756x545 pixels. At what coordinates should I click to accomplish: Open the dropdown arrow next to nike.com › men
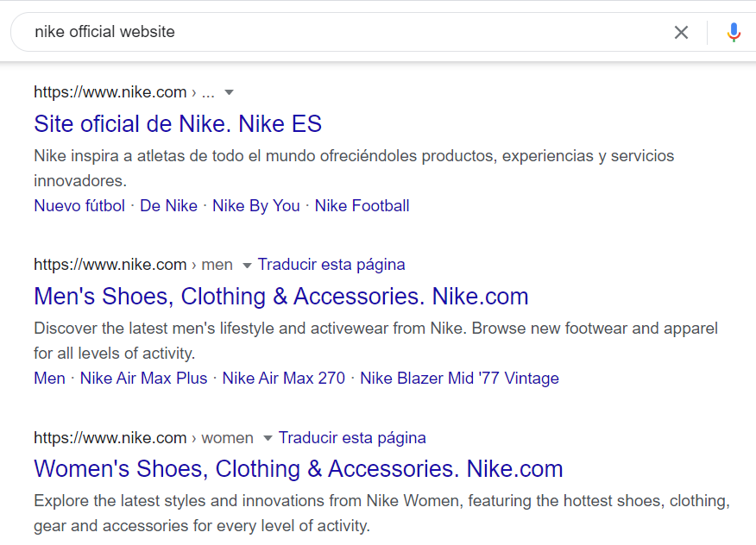tap(247, 266)
